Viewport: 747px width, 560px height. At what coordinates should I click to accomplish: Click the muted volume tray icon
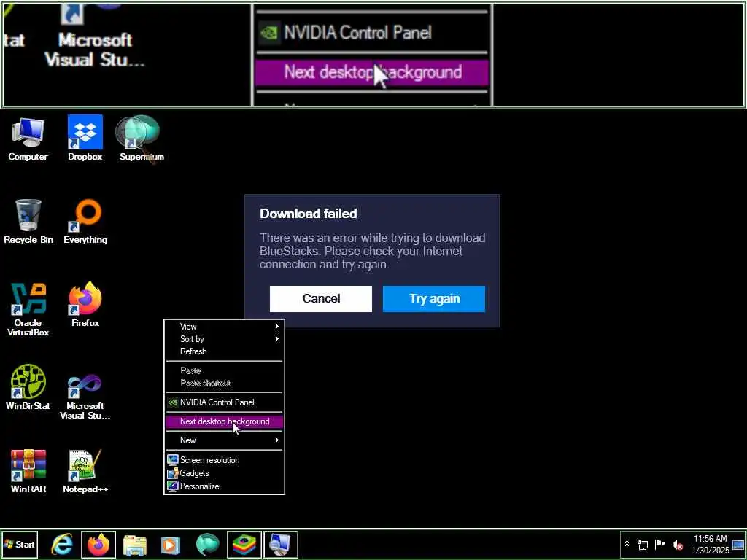(677, 545)
